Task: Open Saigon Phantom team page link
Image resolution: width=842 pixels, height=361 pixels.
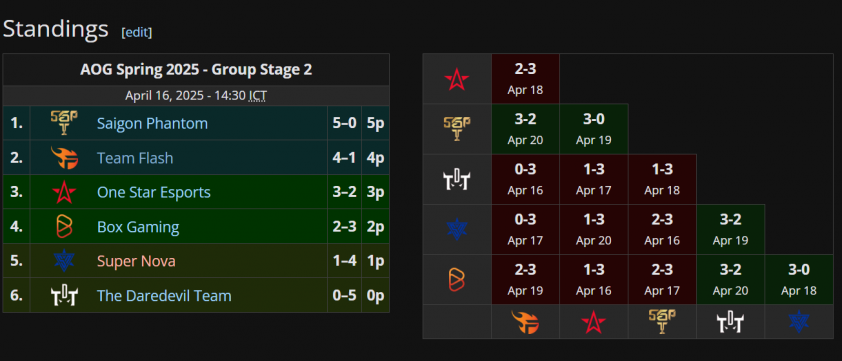Action: pyautogui.click(x=153, y=124)
